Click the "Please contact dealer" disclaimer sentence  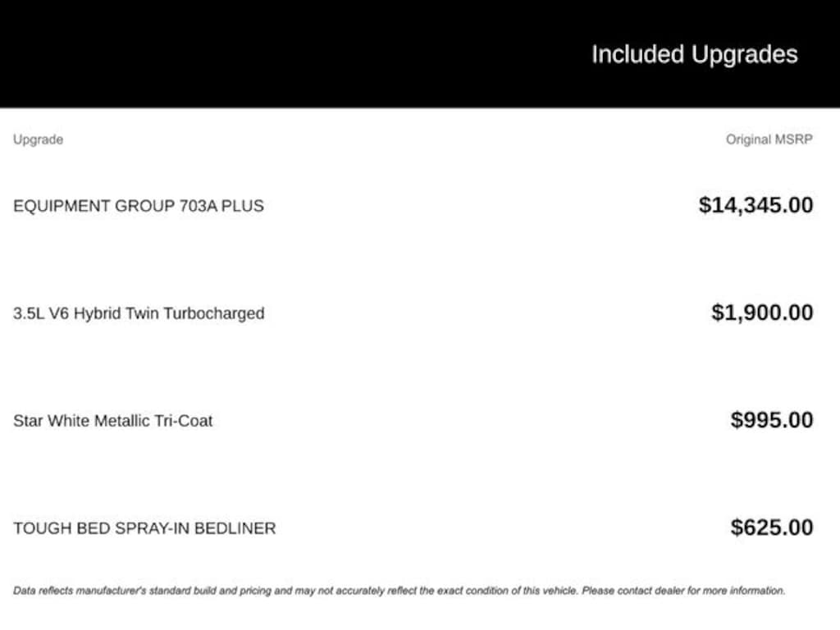tap(683, 591)
